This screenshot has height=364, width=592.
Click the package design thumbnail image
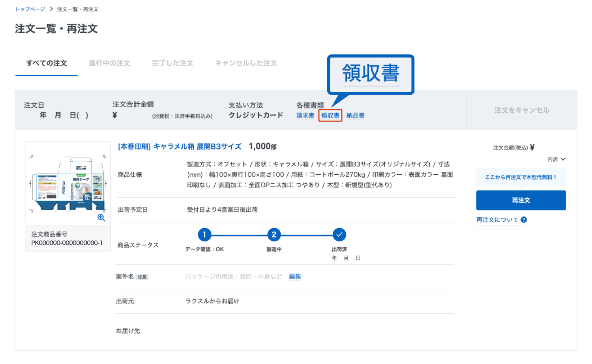(68, 183)
